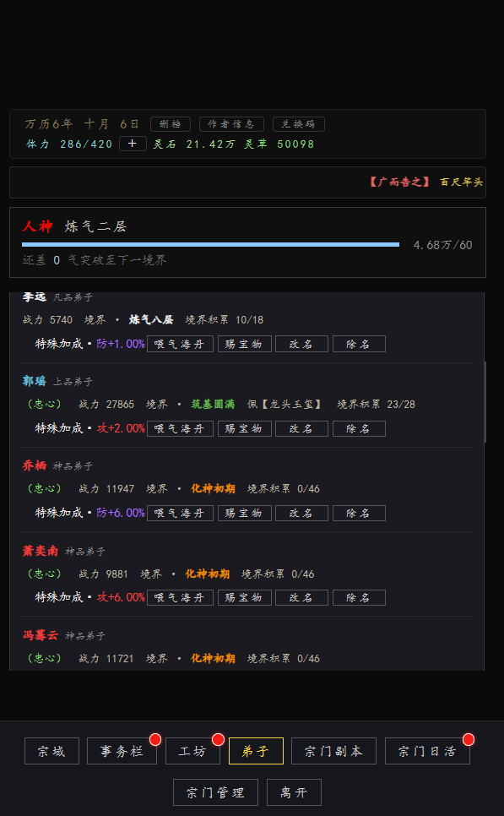504x816 pixels.
Task: Click 乔栖's 战力 11947 value
Action: [x=106, y=489]
